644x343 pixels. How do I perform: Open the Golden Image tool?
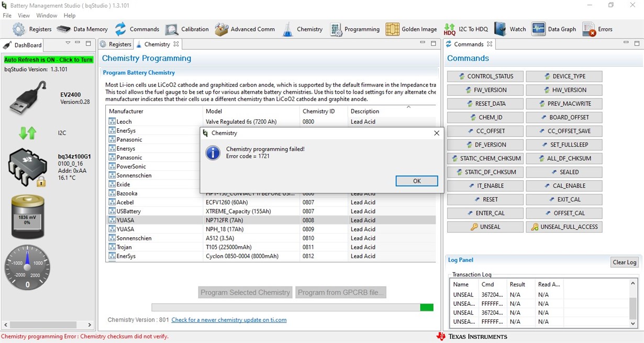(x=411, y=29)
